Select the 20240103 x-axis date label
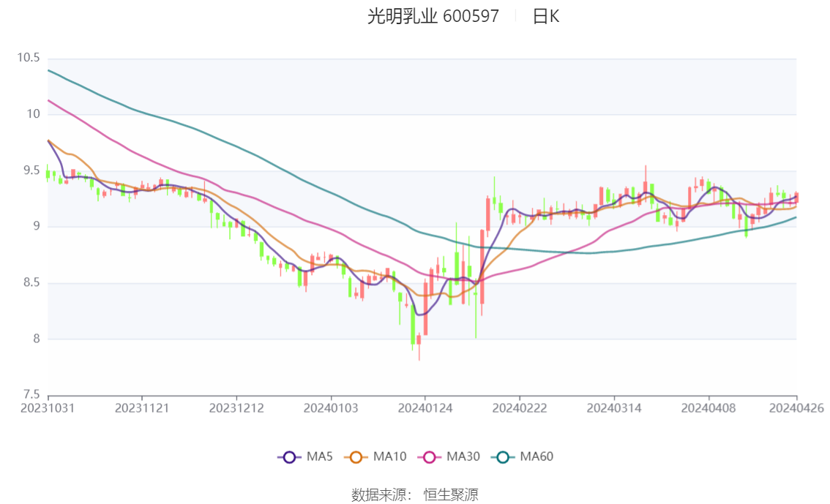The height and width of the screenshot is (504, 830). [331, 408]
